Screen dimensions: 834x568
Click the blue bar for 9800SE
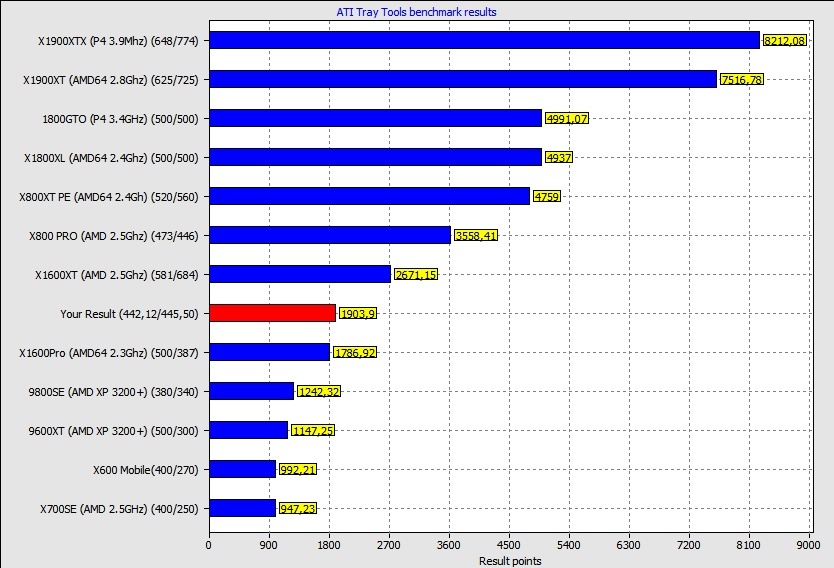click(x=252, y=391)
